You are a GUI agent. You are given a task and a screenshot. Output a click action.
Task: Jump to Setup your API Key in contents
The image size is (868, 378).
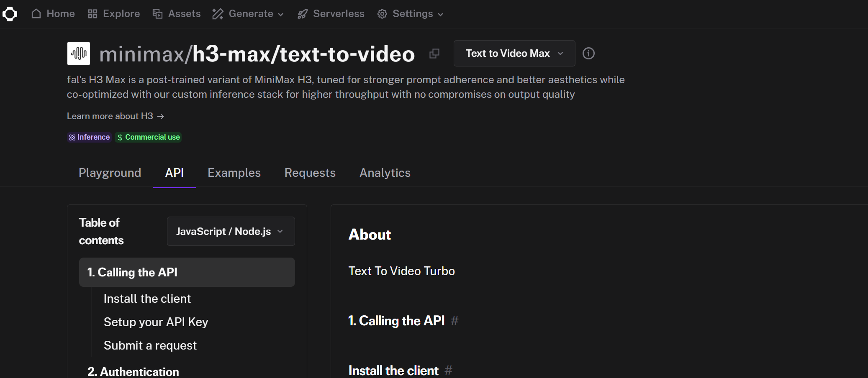pyautogui.click(x=156, y=322)
